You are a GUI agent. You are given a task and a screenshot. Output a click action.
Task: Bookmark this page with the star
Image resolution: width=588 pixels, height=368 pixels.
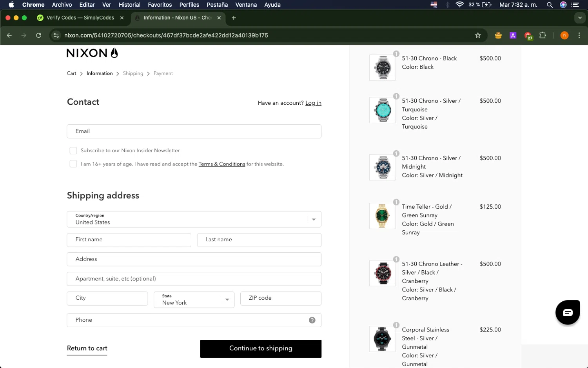click(x=478, y=35)
